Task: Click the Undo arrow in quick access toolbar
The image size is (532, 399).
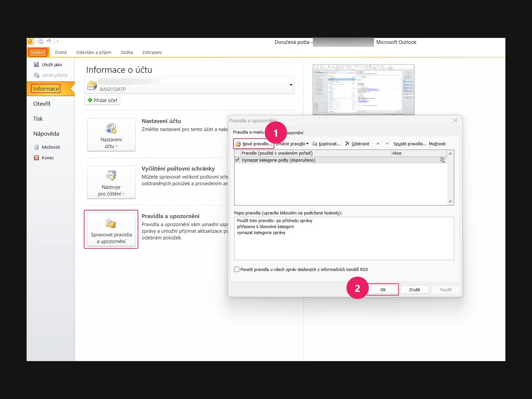Action: tap(49, 41)
